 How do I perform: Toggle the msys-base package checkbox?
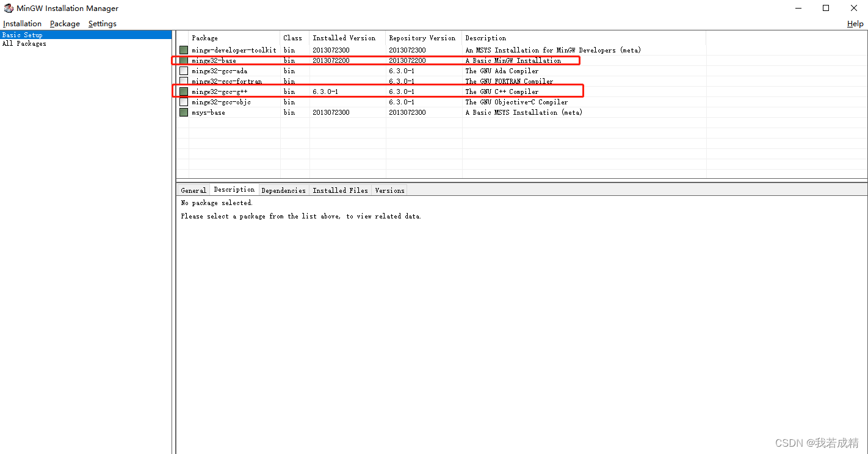coord(184,112)
